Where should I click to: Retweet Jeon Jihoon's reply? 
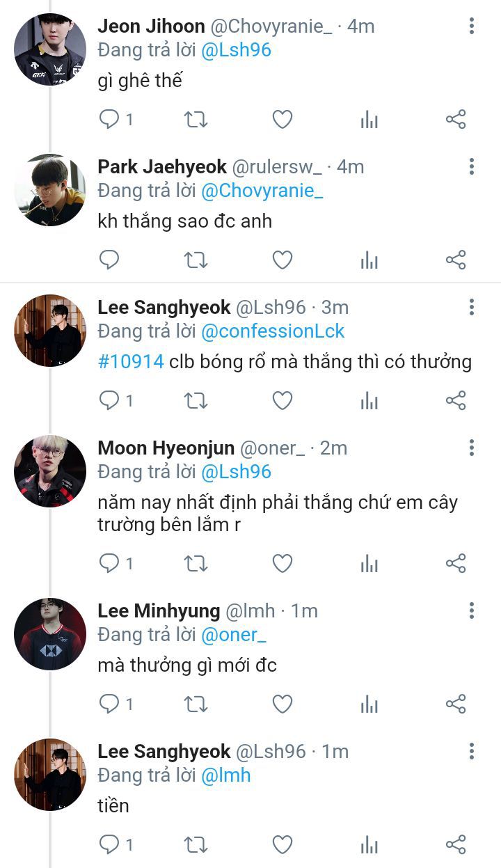click(196, 120)
